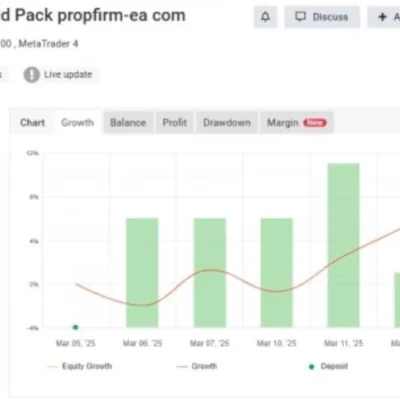Image resolution: width=400 pixels, height=400 pixels.
Task: Toggle the Equity Growth legend entry
Action: point(80,366)
